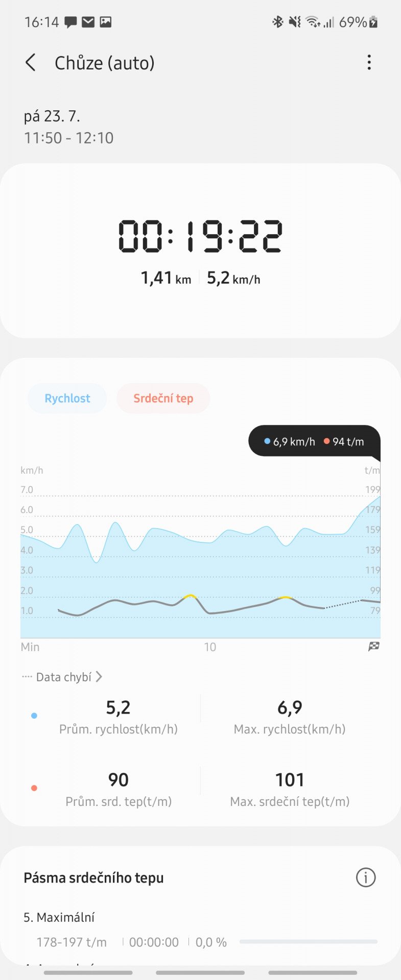Tap the Pásma srdečního tepu heading
Viewport: 401px width, 980px height.
click(x=93, y=878)
